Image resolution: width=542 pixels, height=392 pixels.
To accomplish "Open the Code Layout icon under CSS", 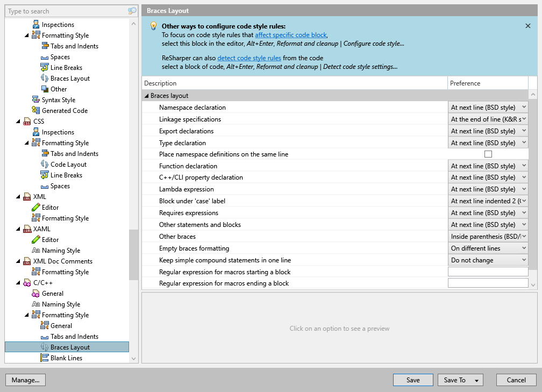I will [46, 164].
